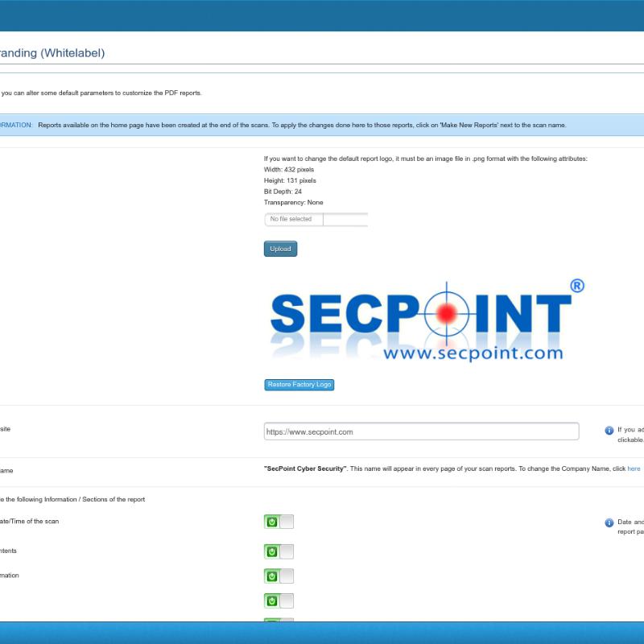The height and width of the screenshot is (644, 644).
Task: Click info icon beside website field
Action: (609, 431)
